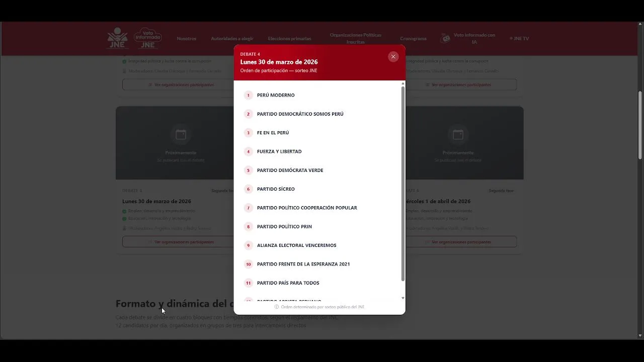
Task: Click right Próximamente calendar icon
Action: 458,134
